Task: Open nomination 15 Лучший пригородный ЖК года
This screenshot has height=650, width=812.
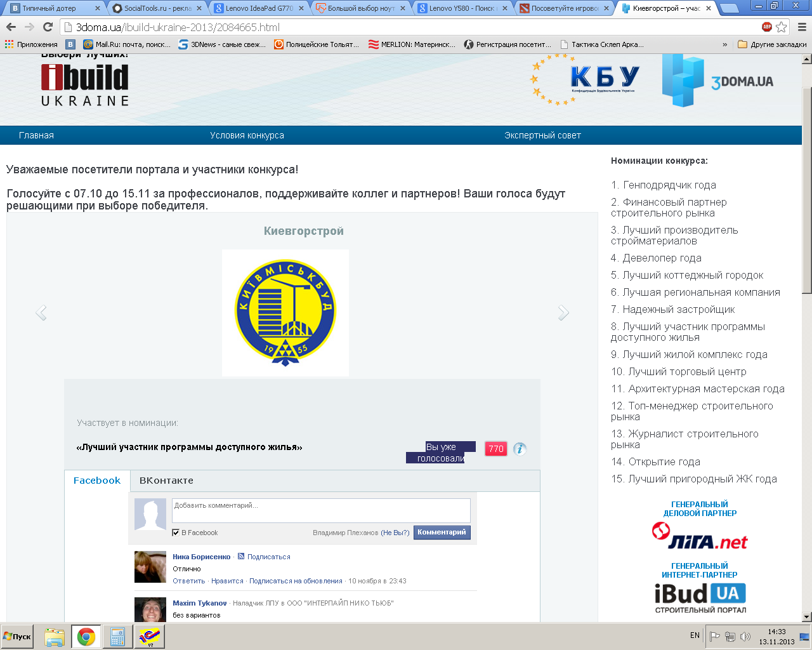Action: coord(694,479)
